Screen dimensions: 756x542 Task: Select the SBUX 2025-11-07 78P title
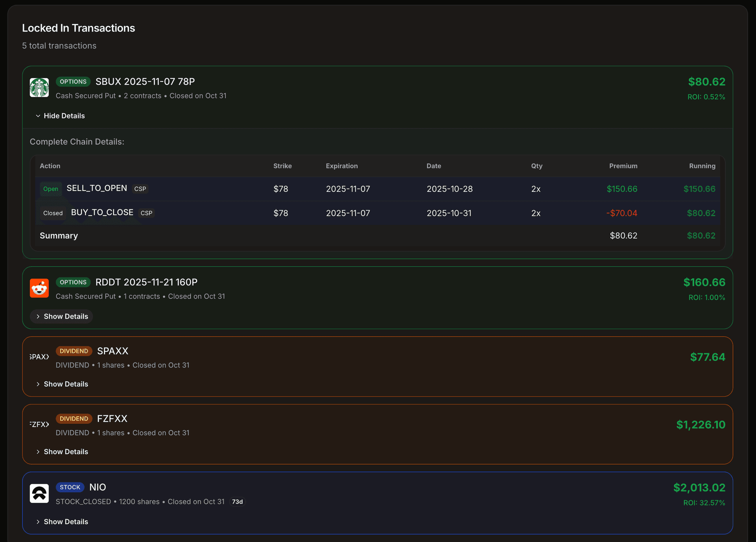click(145, 82)
